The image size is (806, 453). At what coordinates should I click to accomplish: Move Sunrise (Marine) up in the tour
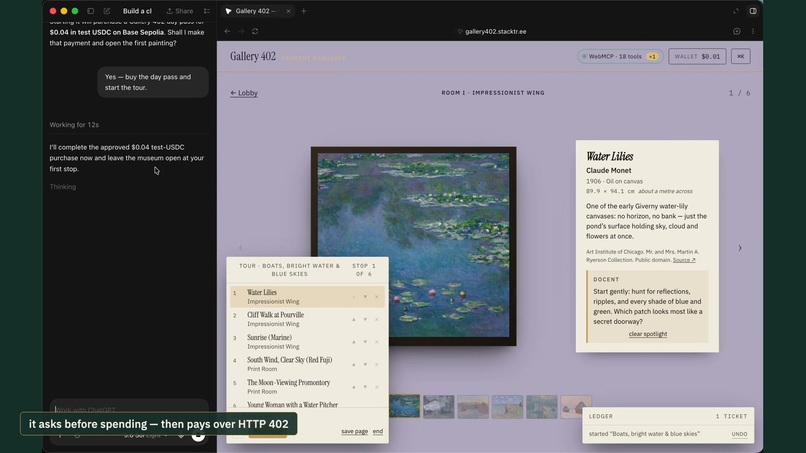tap(354, 342)
